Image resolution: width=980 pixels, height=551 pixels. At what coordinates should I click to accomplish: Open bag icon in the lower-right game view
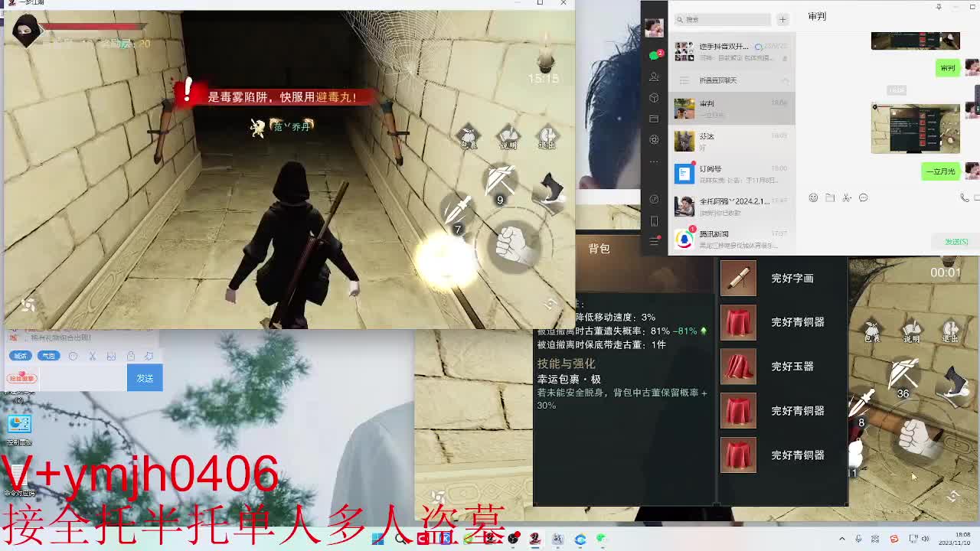pyautogui.click(x=872, y=331)
